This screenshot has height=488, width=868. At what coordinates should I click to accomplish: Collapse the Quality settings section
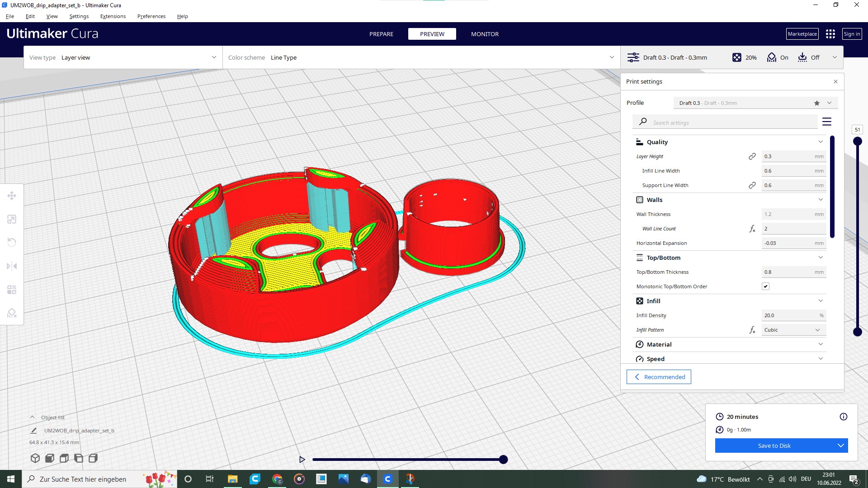click(821, 142)
